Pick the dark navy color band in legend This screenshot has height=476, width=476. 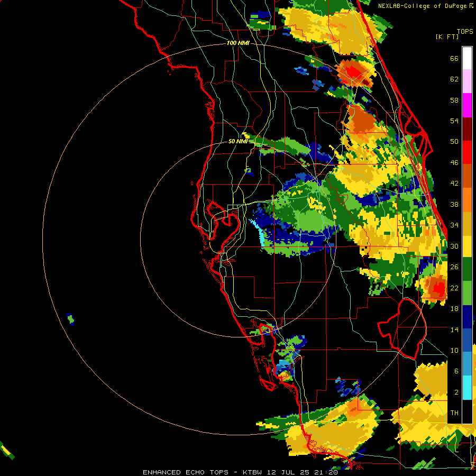tap(467, 317)
